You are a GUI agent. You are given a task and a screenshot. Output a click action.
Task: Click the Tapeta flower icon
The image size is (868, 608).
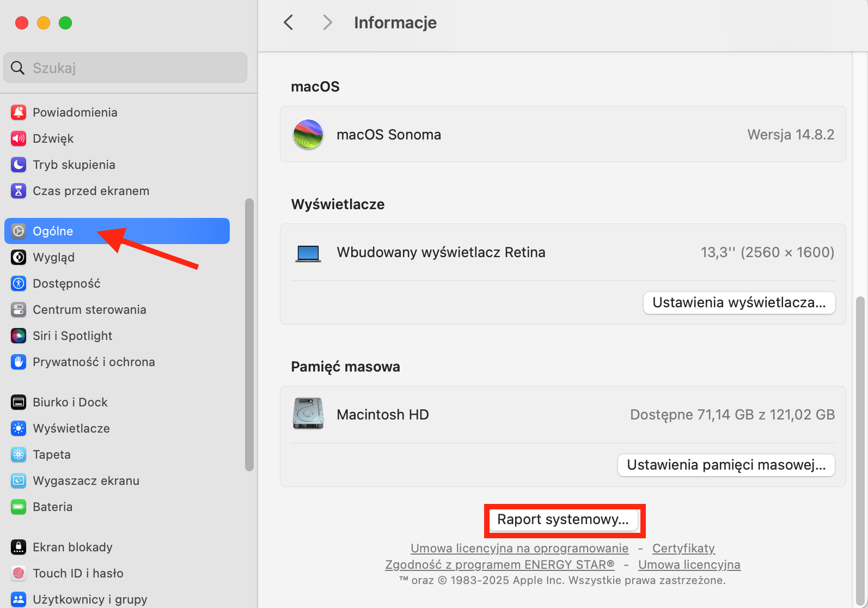click(x=19, y=454)
